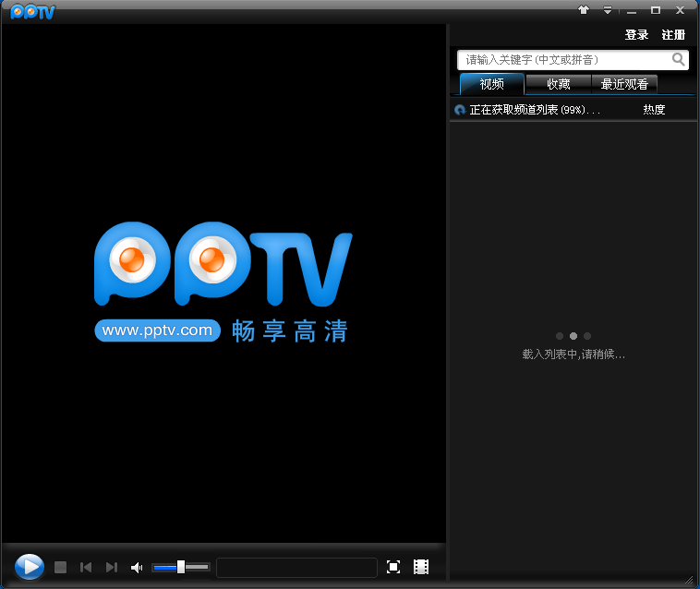Click the 注册 register link
700x589 pixels.
pos(673,35)
